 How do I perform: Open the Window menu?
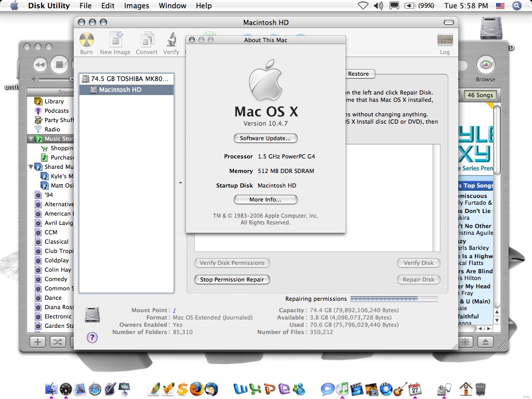pos(172,6)
